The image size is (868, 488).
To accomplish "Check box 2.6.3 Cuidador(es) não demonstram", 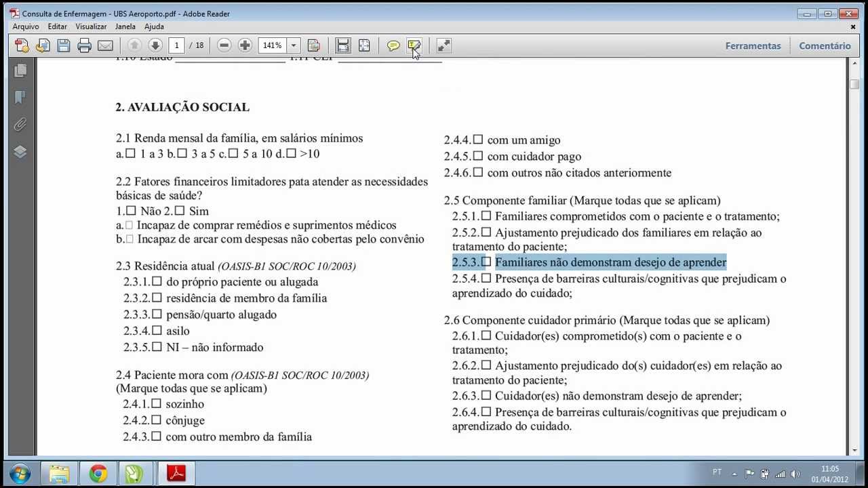I will tap(486, 395).
